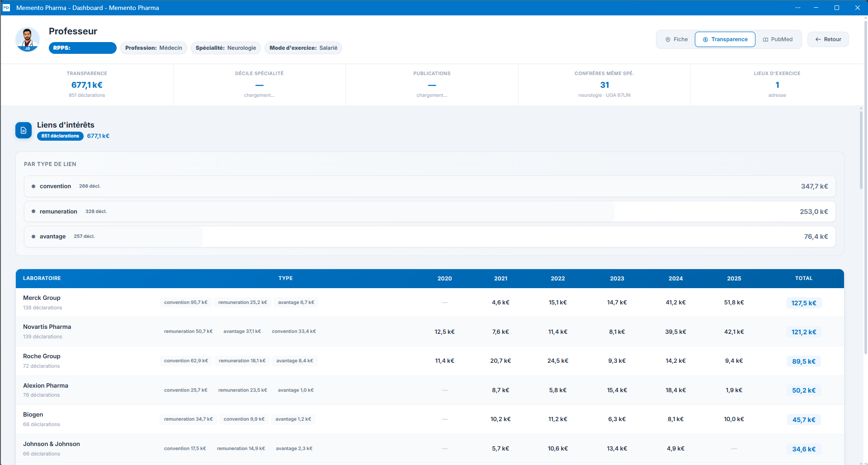Open the PubMed tab

(778, 39)
